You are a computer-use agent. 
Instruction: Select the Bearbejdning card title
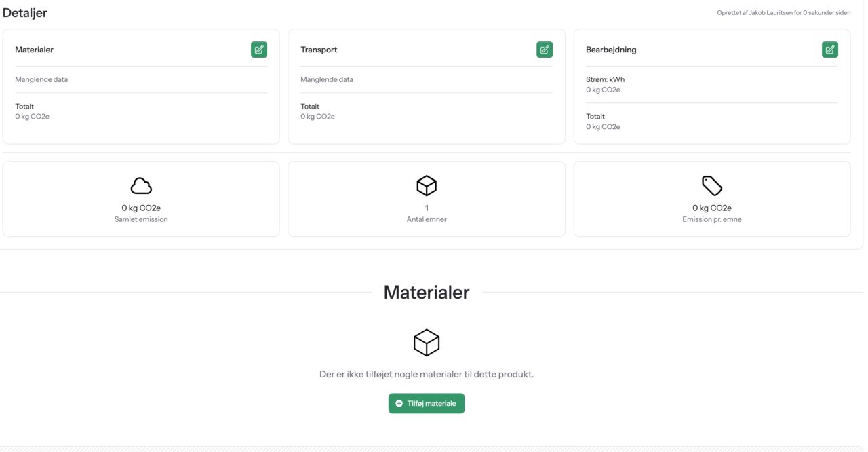[x=611, y=50]
